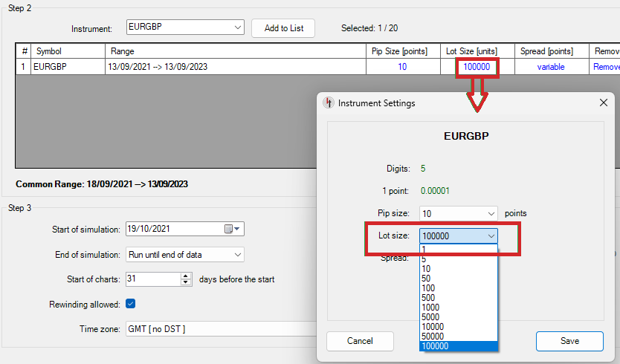Viewport: 620px width, 364px height.
Task: Collapse the Lot size combo box
Action: 491,235
